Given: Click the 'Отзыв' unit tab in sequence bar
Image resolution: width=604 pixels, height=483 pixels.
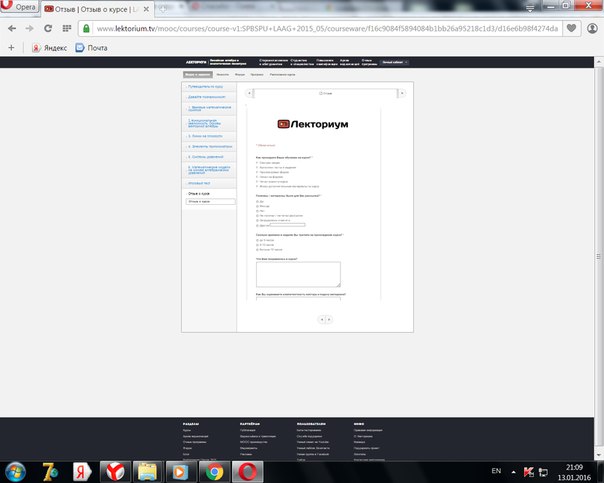Looking at the screenshot, I should pos(325,93).
